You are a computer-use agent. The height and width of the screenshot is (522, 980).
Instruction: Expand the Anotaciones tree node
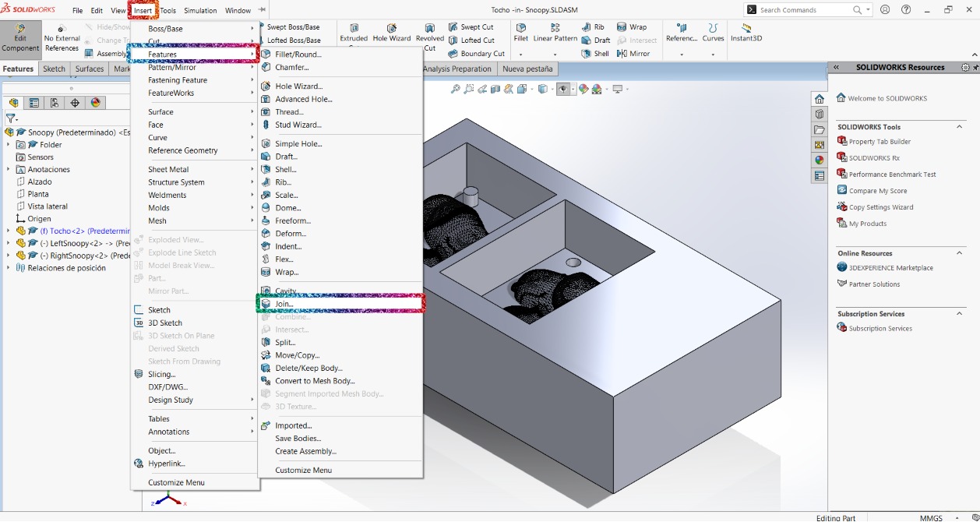[x=9, y=170]
